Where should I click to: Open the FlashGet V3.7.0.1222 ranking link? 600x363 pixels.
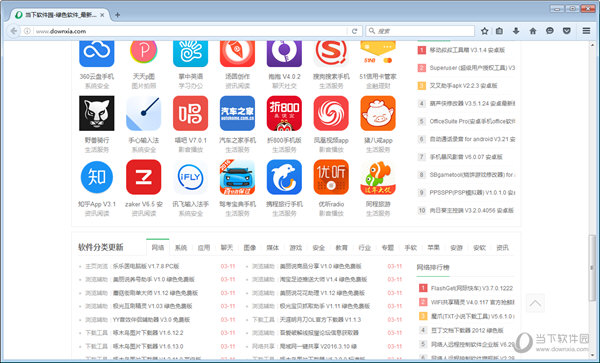coord(471,288)
